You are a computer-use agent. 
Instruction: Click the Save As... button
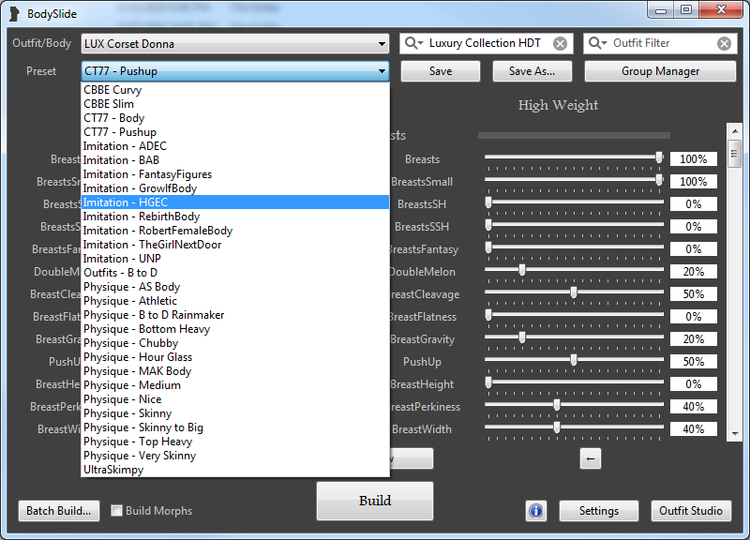(532, 71)
